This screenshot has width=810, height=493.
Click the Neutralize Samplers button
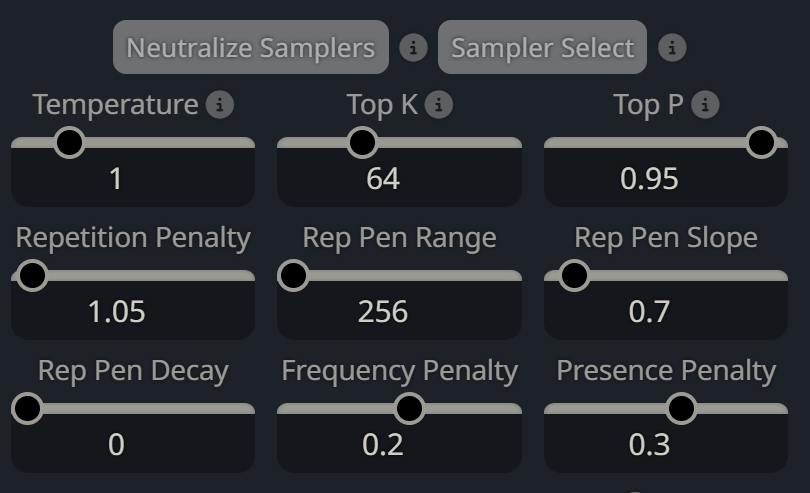(251, 47)
